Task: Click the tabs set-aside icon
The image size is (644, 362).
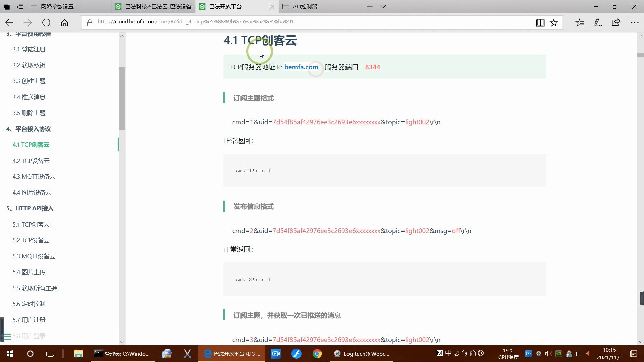Action: coord(6,6)
